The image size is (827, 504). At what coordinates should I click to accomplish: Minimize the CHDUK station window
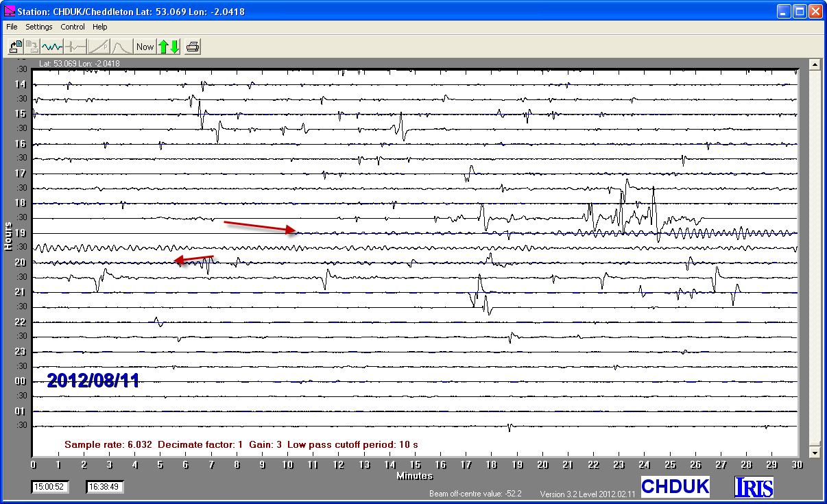784,12
